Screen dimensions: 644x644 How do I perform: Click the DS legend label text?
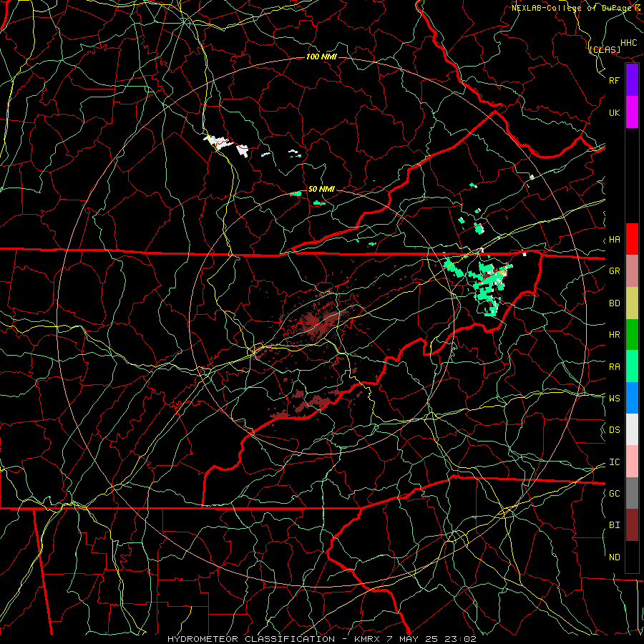coord(615,430)
